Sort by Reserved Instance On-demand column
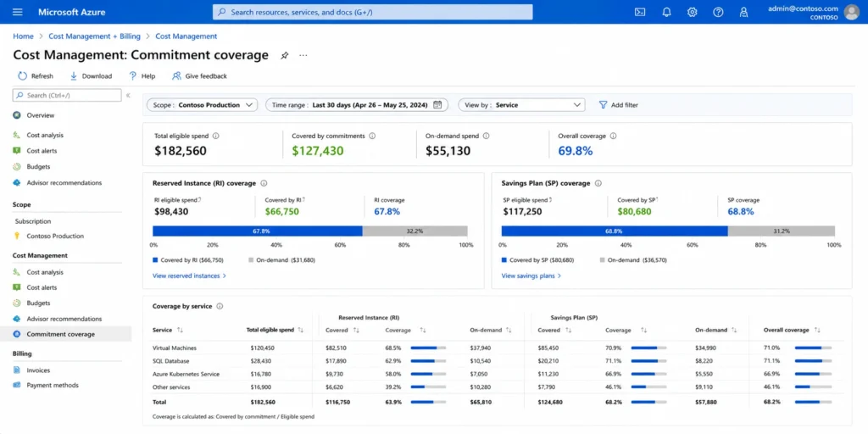Viewport: 868px width, 434px height. [x=509, y=330]
